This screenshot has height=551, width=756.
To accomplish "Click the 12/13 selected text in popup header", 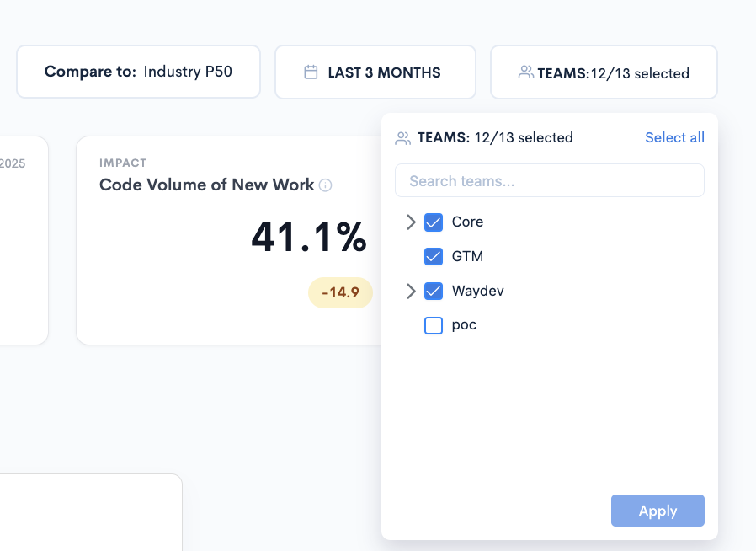I will click(x=524, y=138).
